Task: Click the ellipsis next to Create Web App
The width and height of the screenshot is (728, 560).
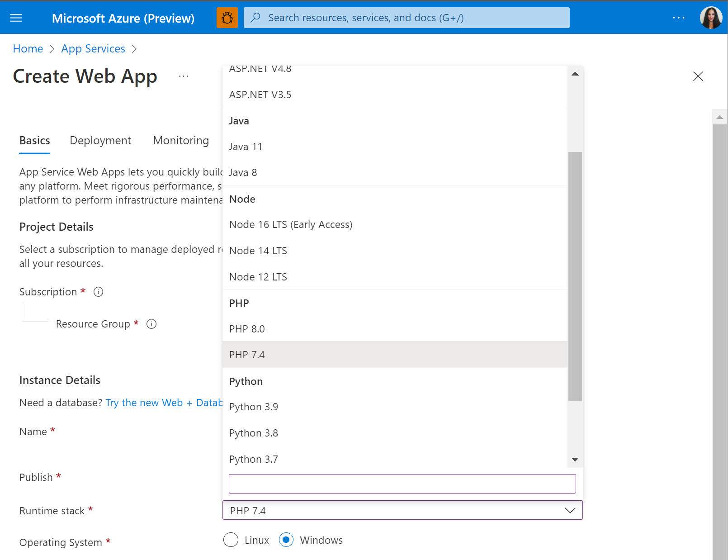Action: (184, 76)
